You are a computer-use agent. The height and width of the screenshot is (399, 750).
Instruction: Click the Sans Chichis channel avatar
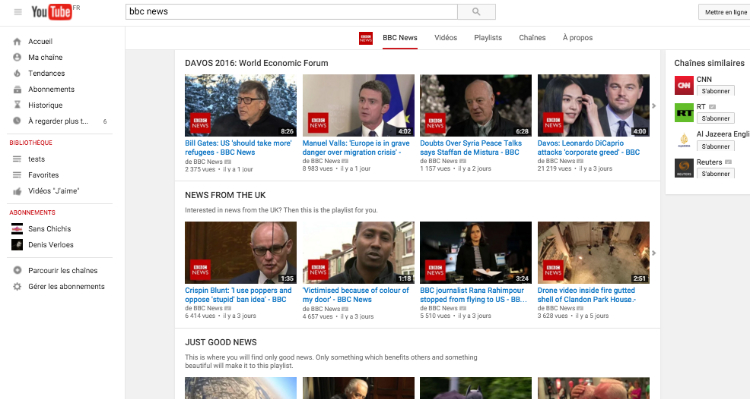[17, 229]
